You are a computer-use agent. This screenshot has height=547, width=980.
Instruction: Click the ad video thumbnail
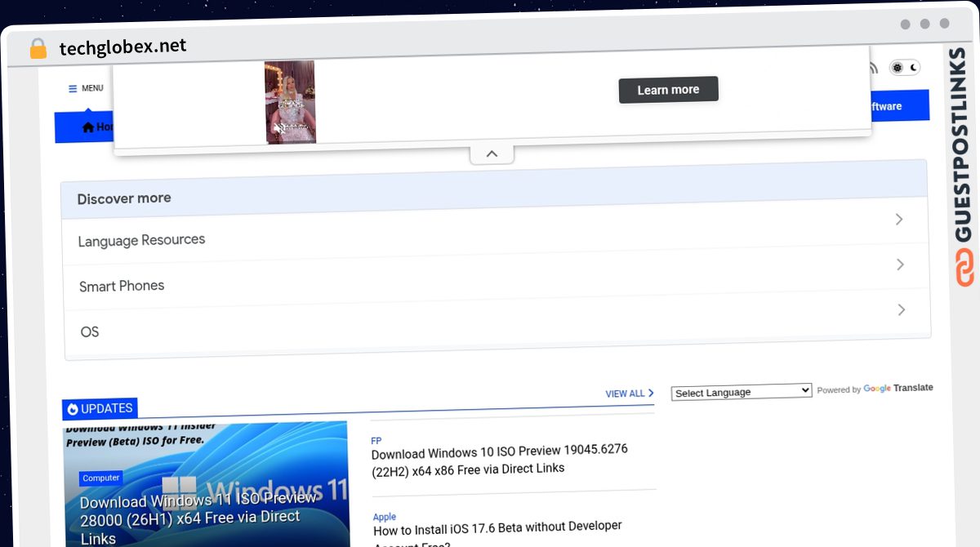290,102
